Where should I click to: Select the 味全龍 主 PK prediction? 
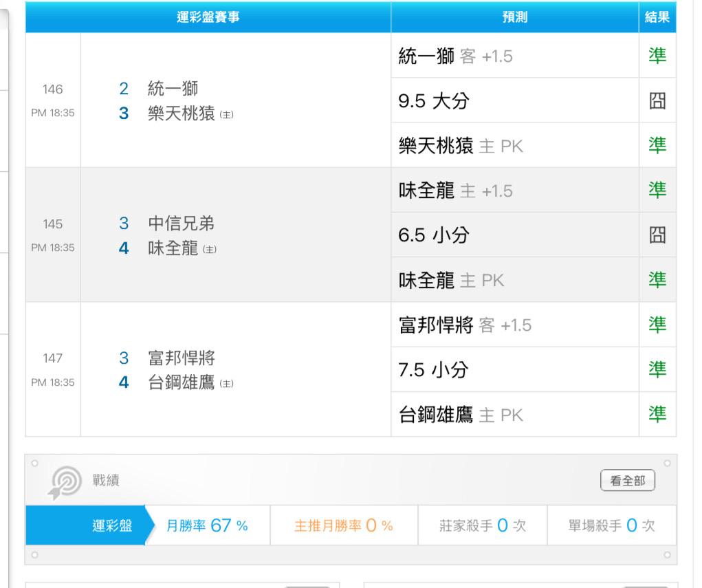pyautogui.click(x=515, y=280)
